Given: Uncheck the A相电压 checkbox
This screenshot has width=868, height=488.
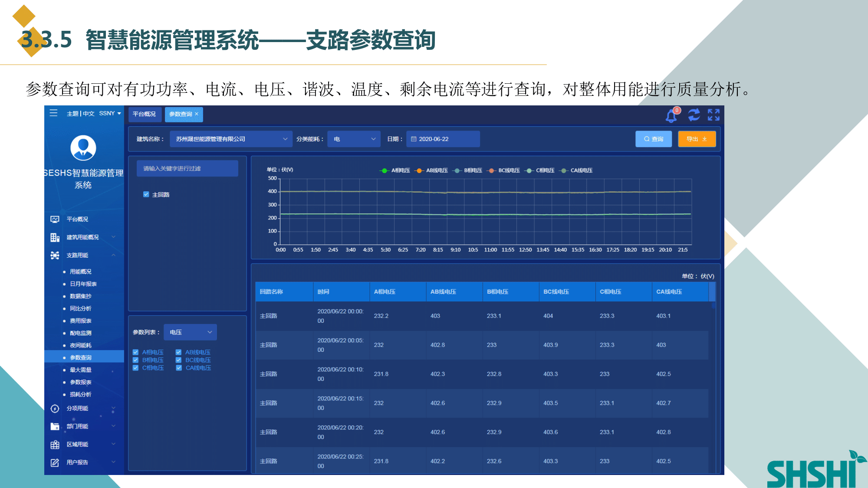Looking at the screenshot, I should [x=135, y=352].
